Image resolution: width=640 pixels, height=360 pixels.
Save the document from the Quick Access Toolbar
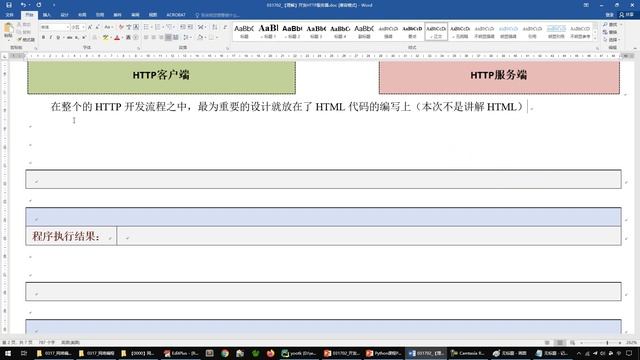9,5
